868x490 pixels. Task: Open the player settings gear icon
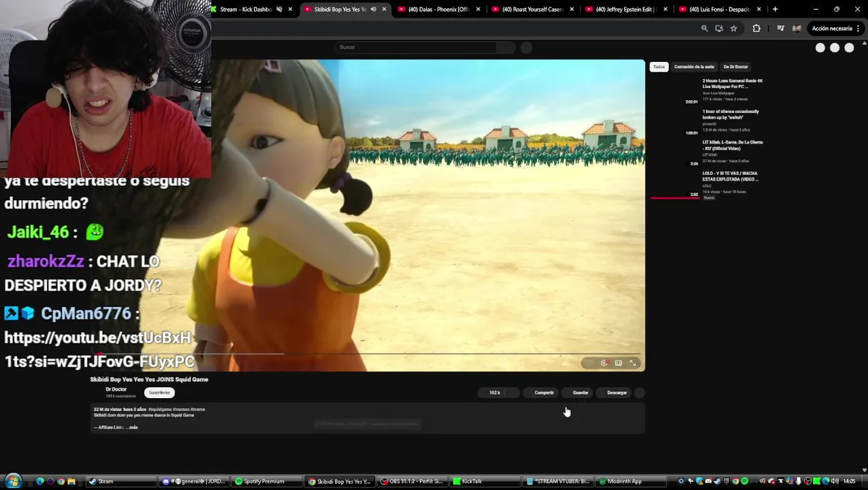point(604,363)
